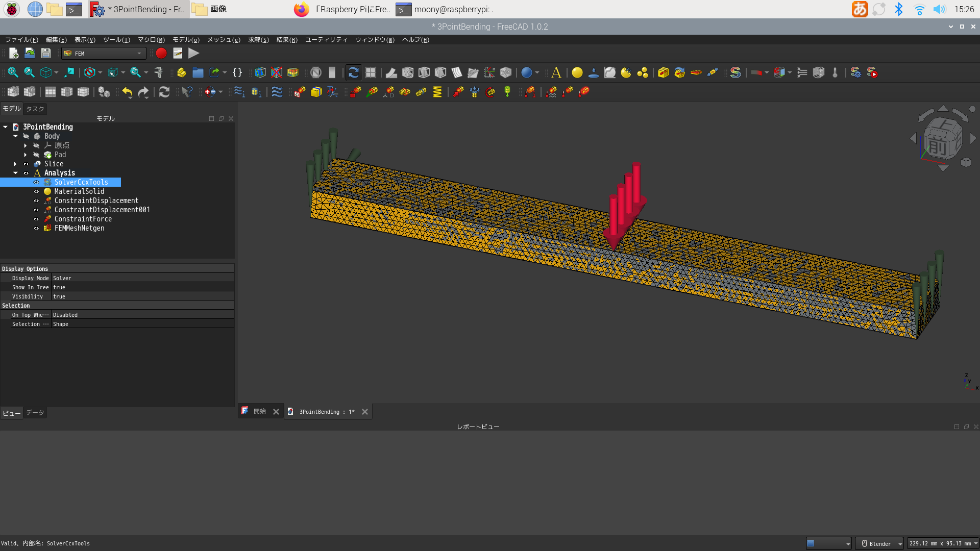Click the Analysis container icon in toolbar
Screen dimensions: 980x551
(556, 72)
